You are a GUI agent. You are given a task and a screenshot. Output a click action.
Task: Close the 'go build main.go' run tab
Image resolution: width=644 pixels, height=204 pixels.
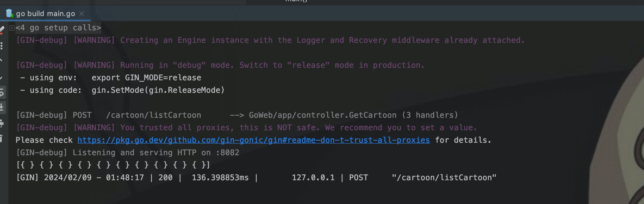point(82,14)
